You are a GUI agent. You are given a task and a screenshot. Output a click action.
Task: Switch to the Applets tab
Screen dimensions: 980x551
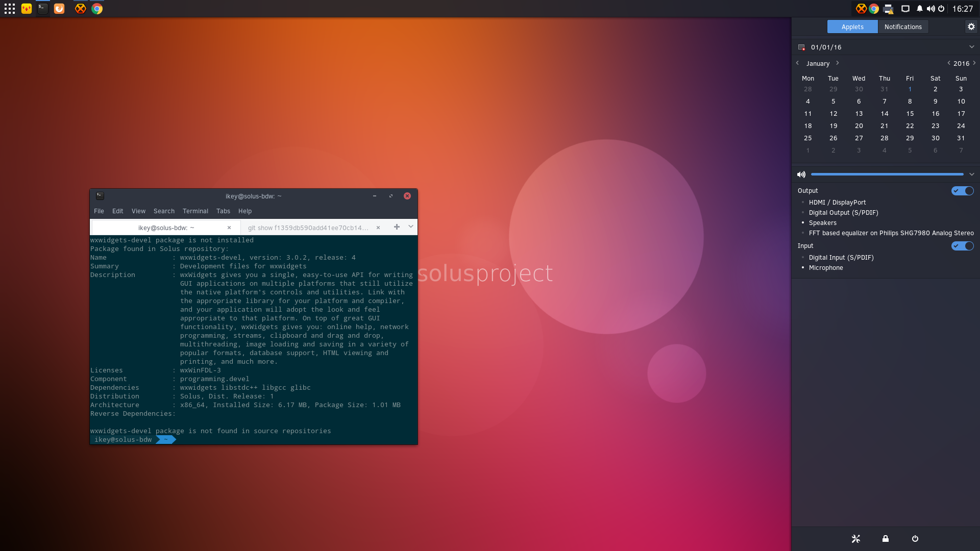(852, 27)
